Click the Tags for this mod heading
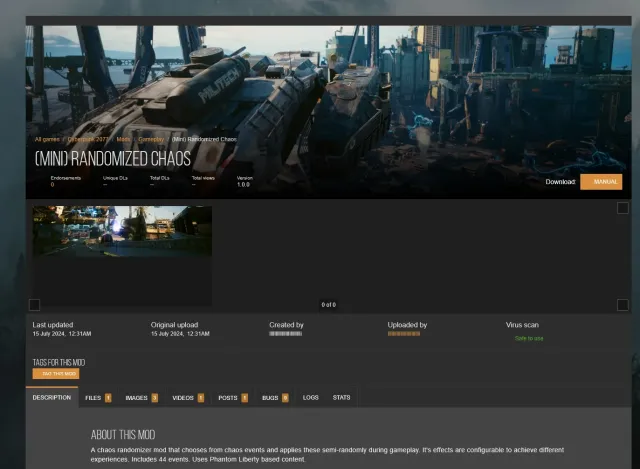 (59, 362)
